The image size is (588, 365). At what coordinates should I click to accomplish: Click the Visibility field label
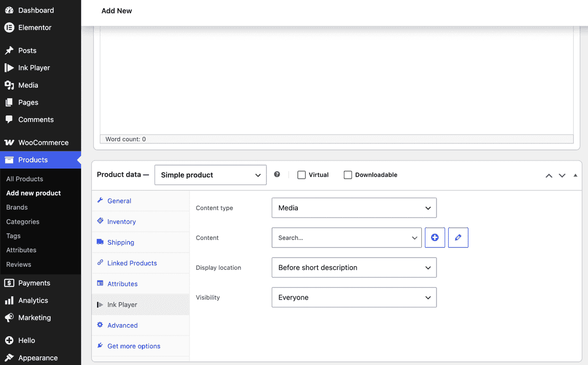tap(208, 298)
